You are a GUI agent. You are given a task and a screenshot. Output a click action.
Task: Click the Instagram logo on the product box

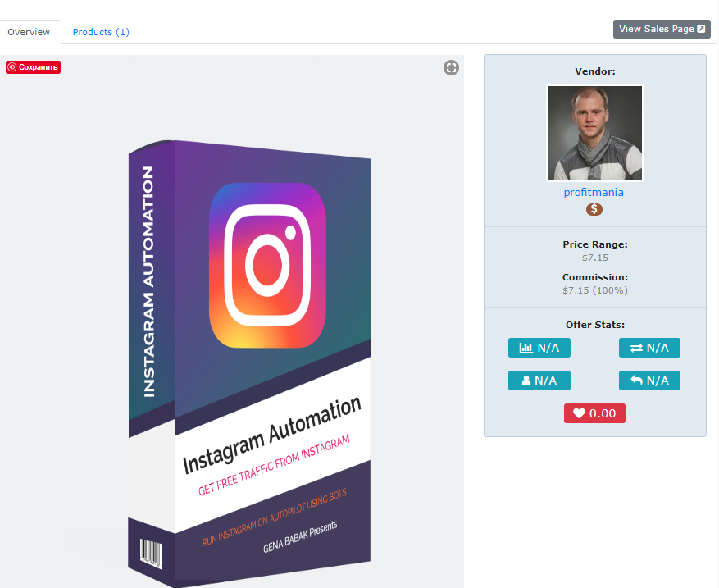[267, 265]
